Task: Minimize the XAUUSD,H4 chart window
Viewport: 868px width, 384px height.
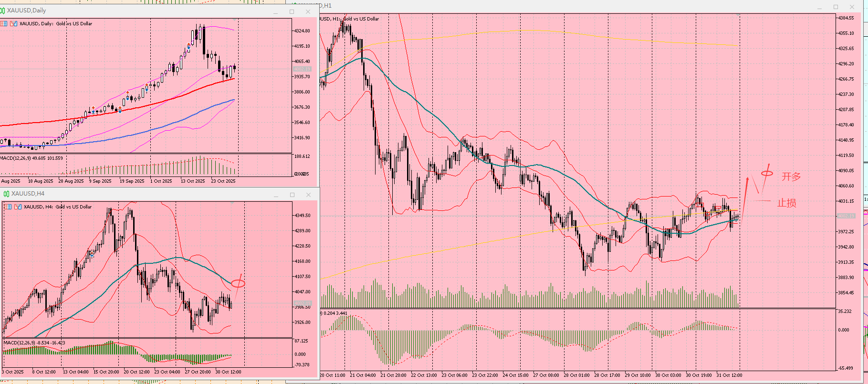Action: pos(276,195)
